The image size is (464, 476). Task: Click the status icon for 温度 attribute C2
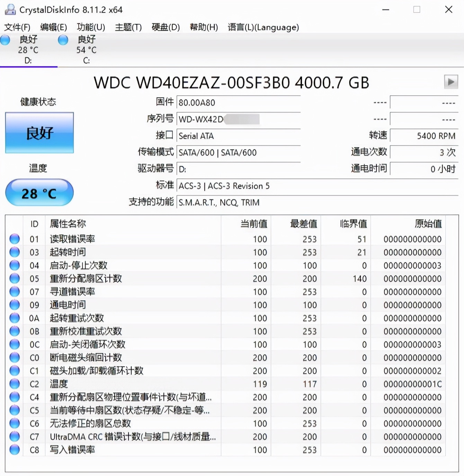15,384
